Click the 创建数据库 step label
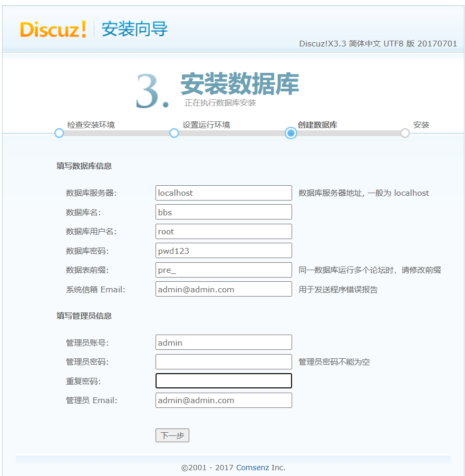 click(317, 125)
